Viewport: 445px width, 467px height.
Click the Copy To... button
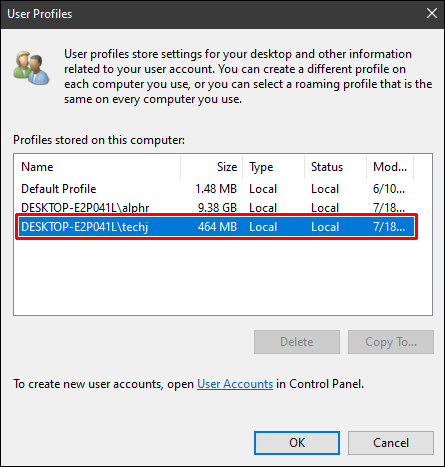(x=391, y=342)
